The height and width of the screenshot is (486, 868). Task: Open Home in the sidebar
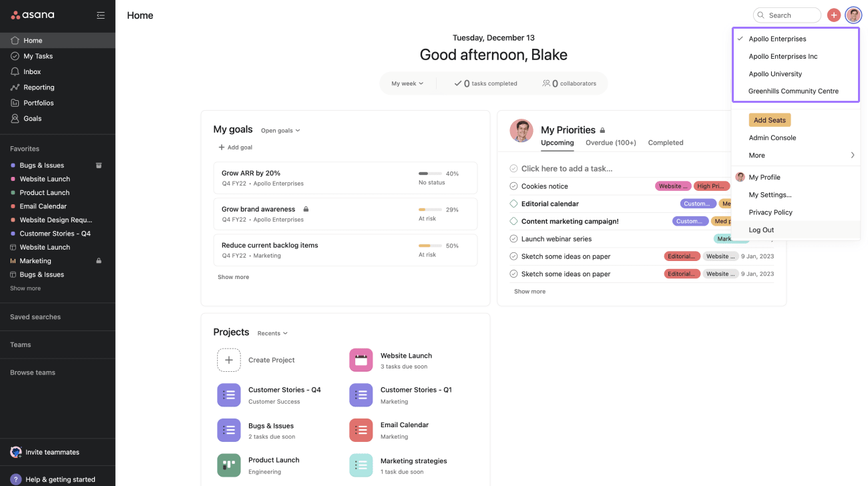pos(57,40)
